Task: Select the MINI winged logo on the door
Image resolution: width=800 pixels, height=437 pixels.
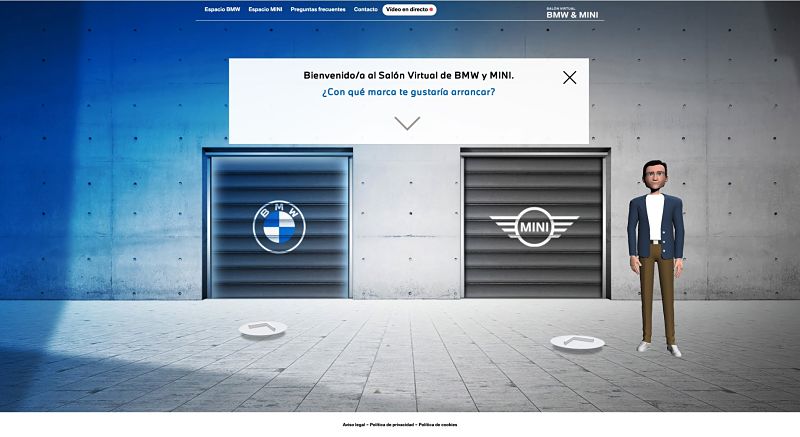Action: (x=534, y=227)
